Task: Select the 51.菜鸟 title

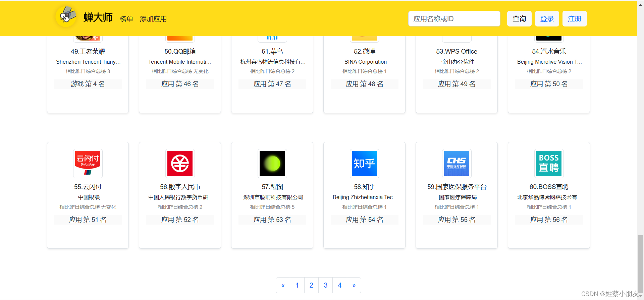Action: [x=272, y=51]
